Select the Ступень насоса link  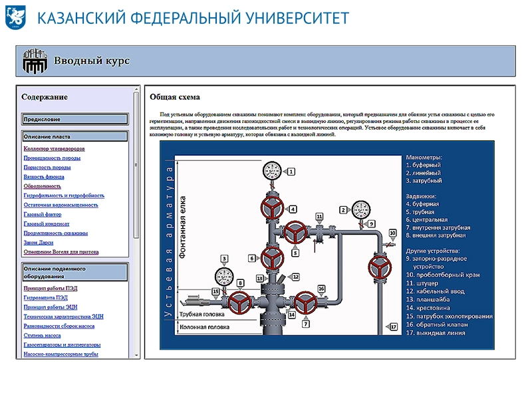pyautogui.click(x=42, y=336)
